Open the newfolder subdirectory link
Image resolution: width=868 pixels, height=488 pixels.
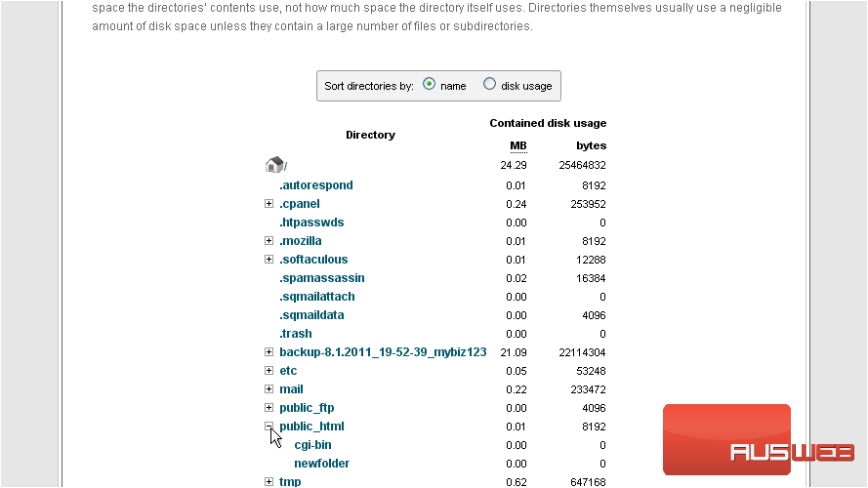(321, 463)
